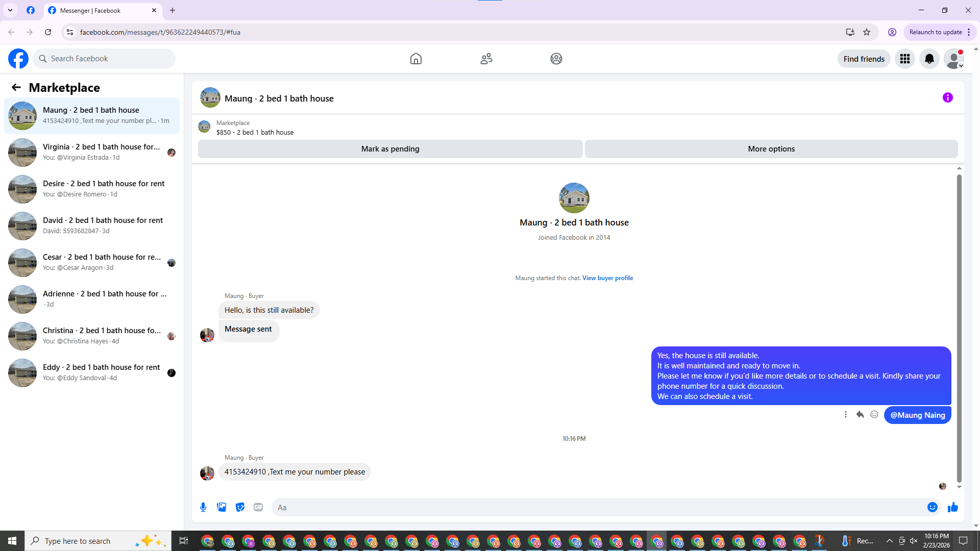Open the GIF picker
The height and width of the screenshot is (551, 980).
(x=258, y=507)
